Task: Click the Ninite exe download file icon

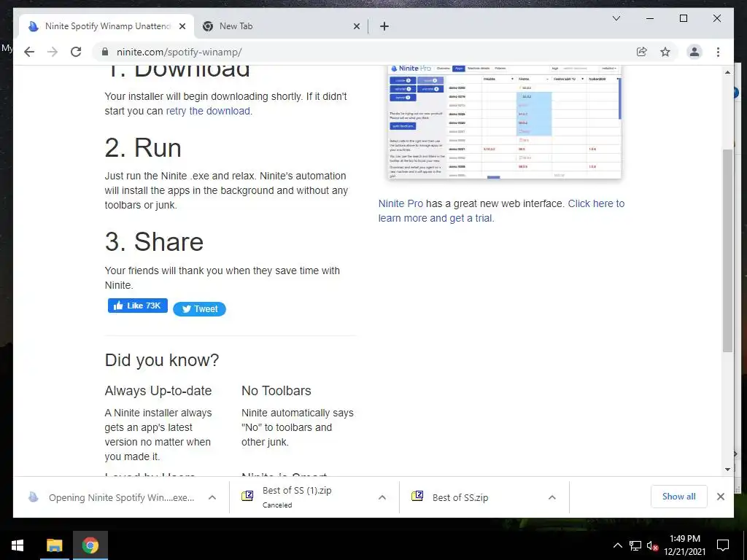Action: coord(33,497)
